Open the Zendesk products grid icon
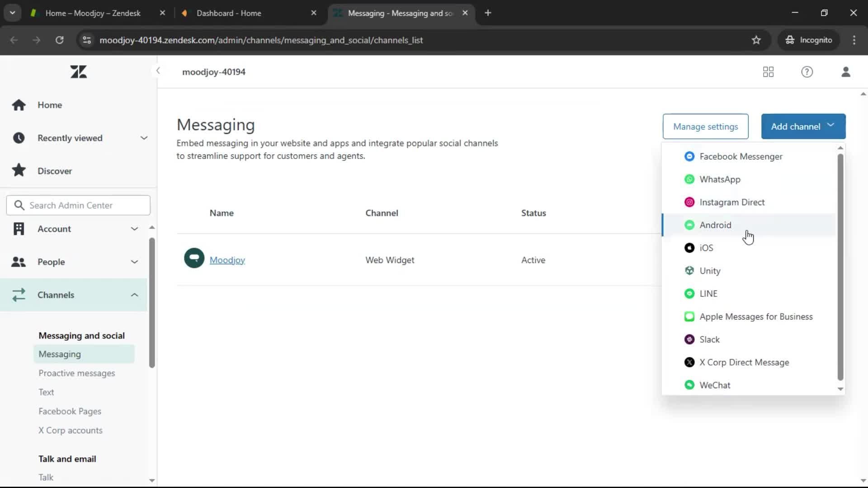Viewport: 868px width, 488px height. tap(768, 72)
